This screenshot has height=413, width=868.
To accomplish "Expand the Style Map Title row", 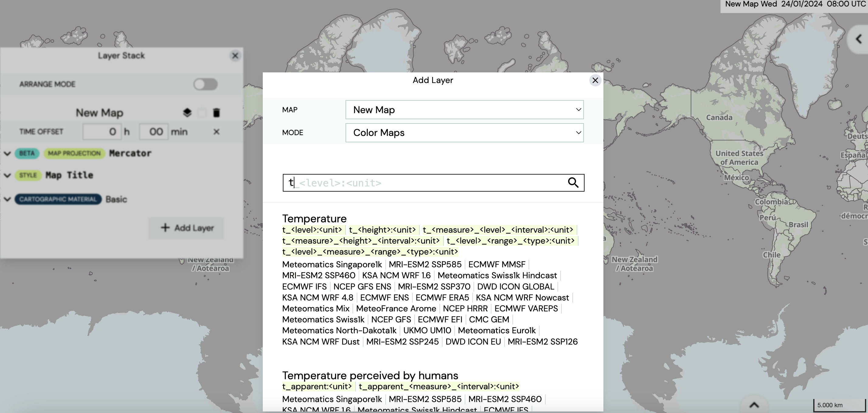I will pos(7,175).
